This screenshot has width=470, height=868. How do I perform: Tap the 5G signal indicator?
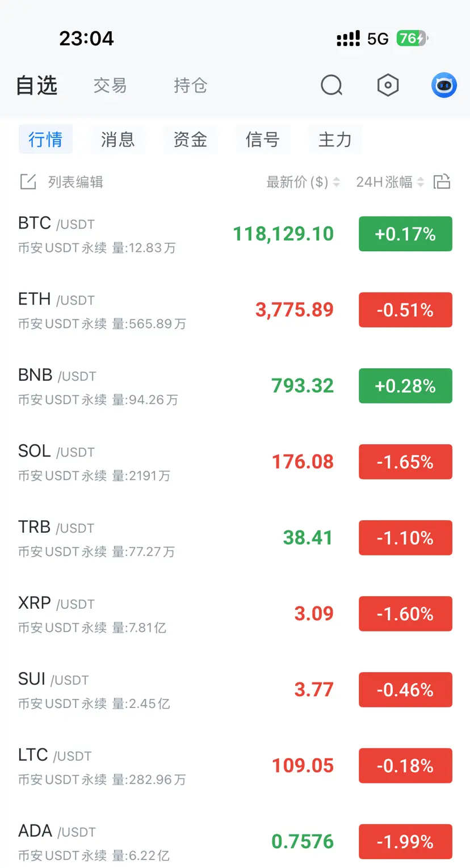click(x=378, y=39)
